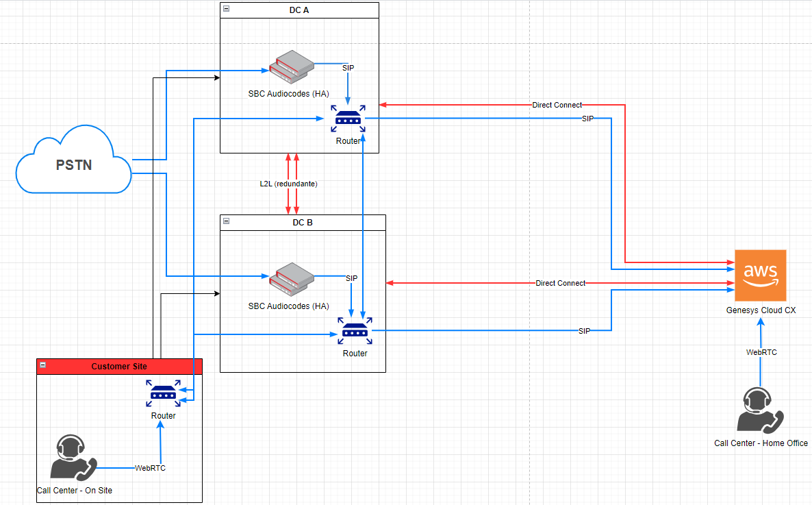Click the Call Center Home Office agent icon
Image resolution: width=812 pixels, height=505 pixels.
[x=760, y=410]
